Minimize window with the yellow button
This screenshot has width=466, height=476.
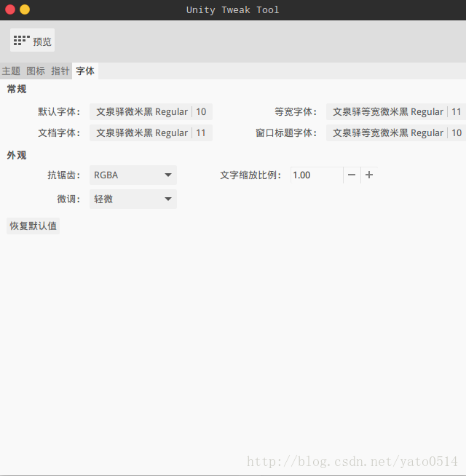25,9
